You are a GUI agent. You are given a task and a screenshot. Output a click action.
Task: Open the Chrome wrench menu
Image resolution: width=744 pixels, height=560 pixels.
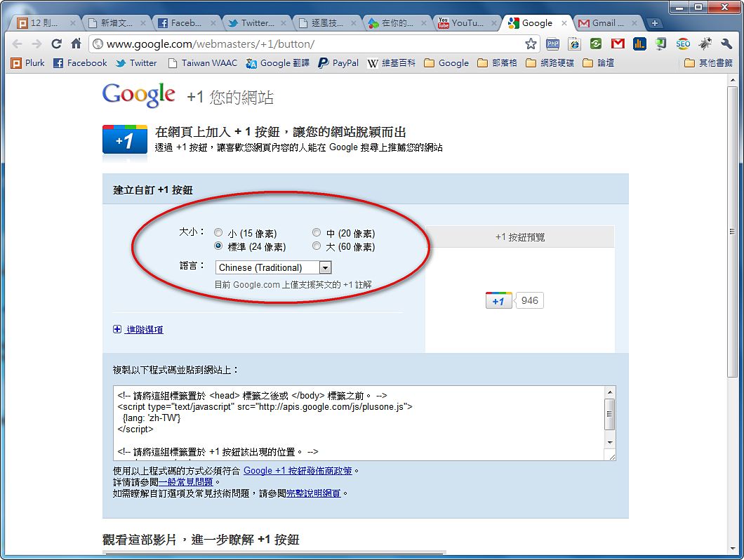[x=726, y=44]
